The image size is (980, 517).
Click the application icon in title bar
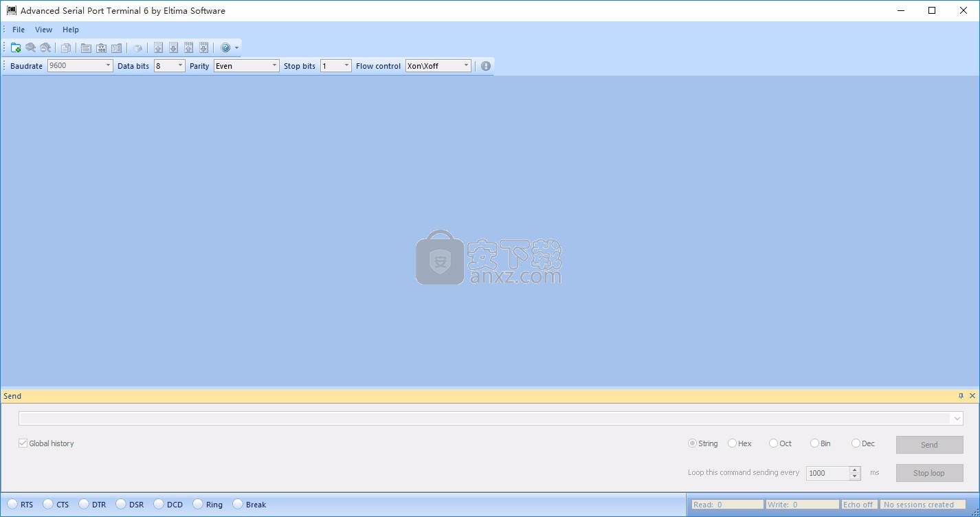[x=11, y=10]
